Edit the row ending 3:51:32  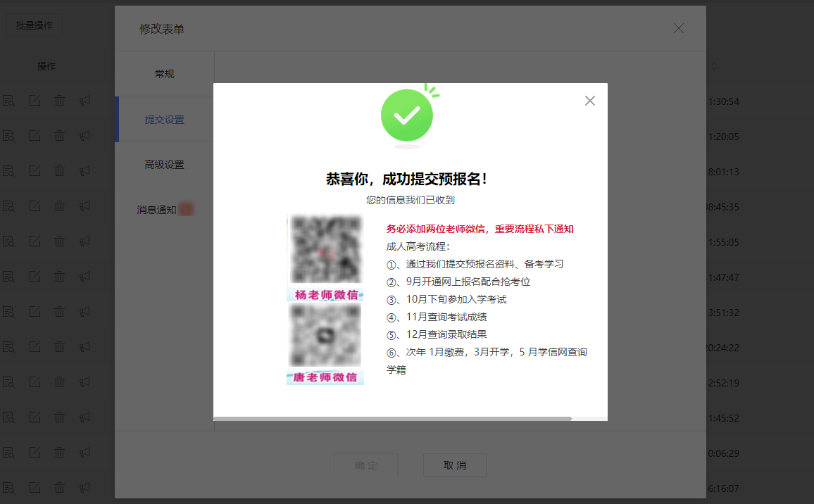click(35, 312)
